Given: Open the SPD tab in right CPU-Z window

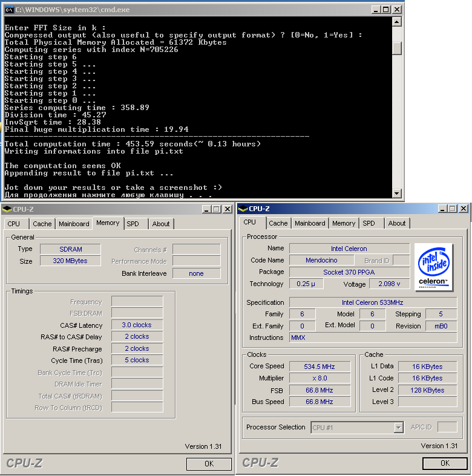Looking at the screenshot, I should 372,223.
